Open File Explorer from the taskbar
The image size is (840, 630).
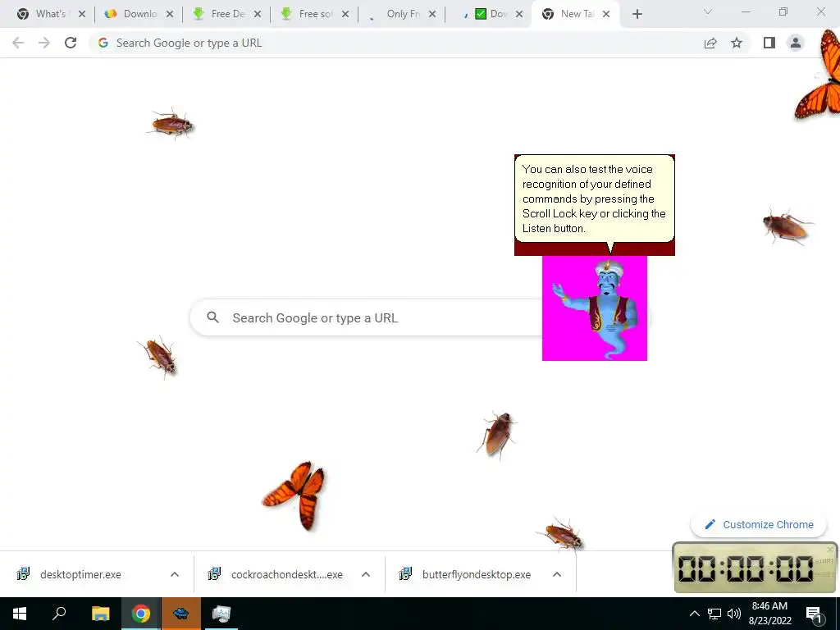tap(100, 614)
